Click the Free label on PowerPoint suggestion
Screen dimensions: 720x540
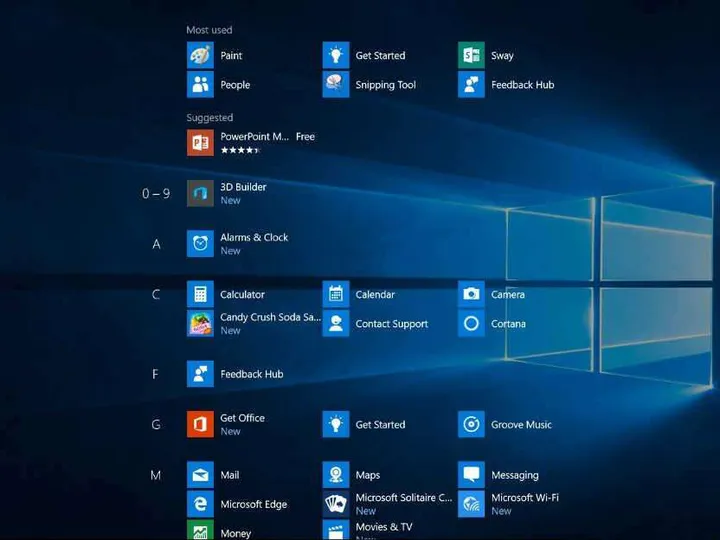coord(305,137)
